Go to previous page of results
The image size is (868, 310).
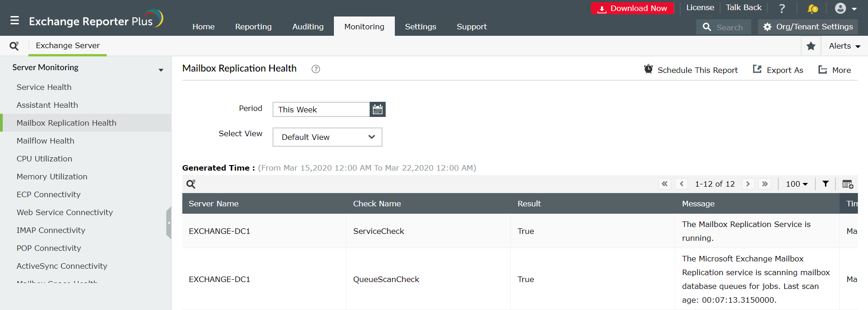coord(682,184)
